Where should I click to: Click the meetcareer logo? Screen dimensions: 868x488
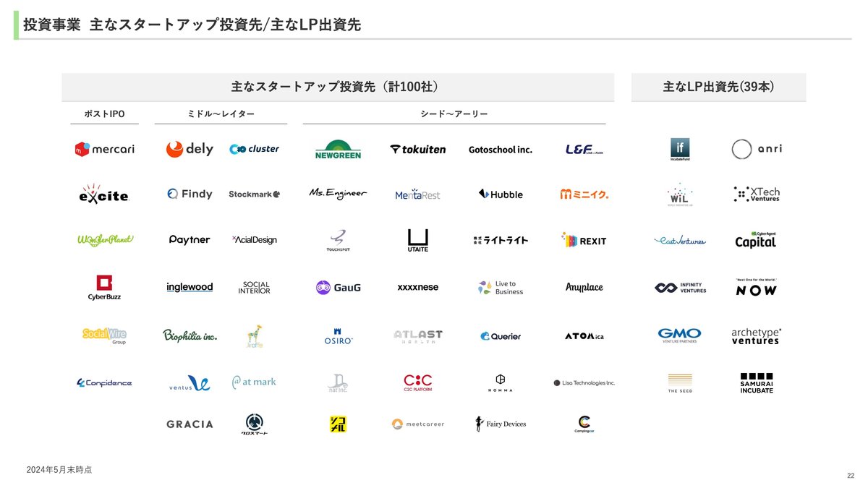point(418,424)
